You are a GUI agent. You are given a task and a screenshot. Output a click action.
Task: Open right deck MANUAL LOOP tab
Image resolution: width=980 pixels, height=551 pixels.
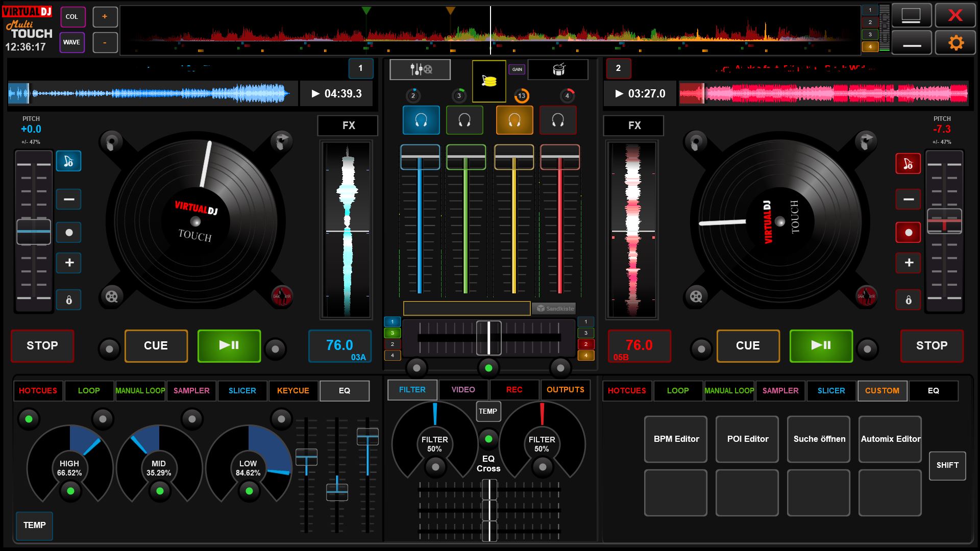pos(729,391)
